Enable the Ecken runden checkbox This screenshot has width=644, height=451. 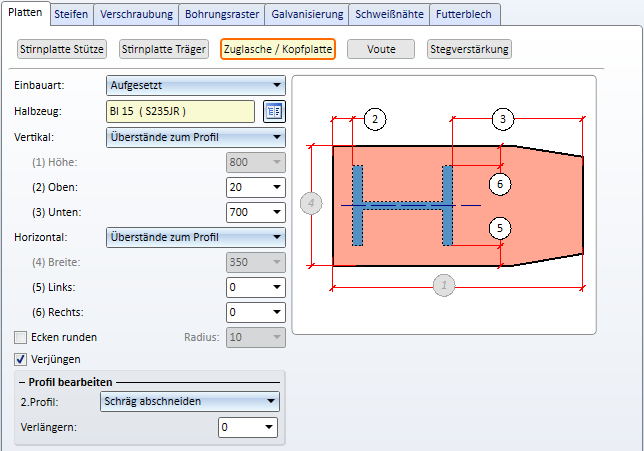(21, 337)
